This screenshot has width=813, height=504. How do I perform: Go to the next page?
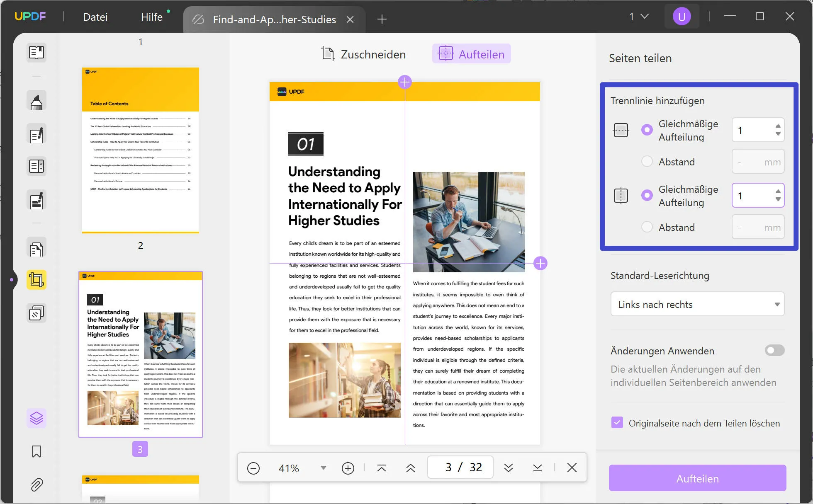pyautogui.click(x=509, y=468)
